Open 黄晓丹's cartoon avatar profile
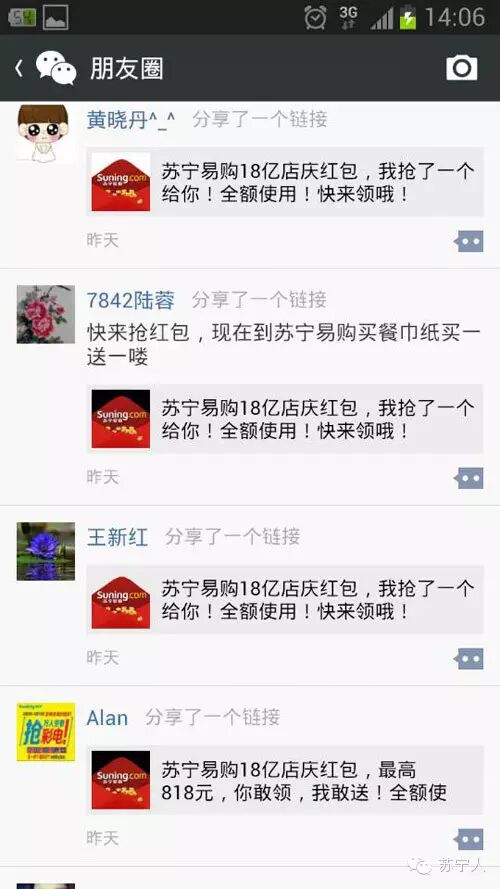Image resolution: width=500 pixels, height=889 pixels. pos(45,134)
